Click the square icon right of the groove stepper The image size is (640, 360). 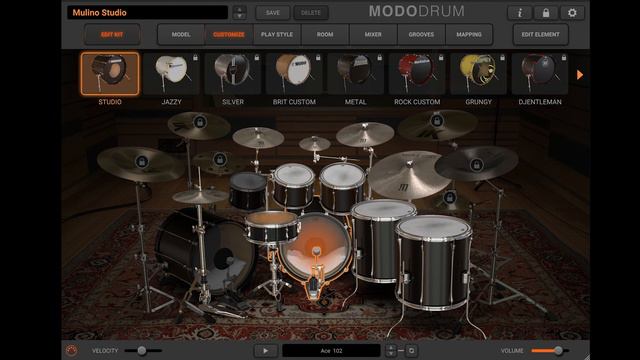tap(411, 350)
